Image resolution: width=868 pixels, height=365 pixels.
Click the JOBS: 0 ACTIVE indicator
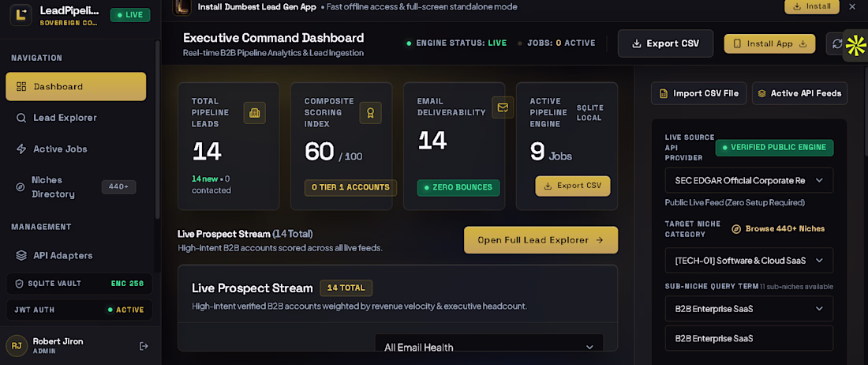coord(556,43)
